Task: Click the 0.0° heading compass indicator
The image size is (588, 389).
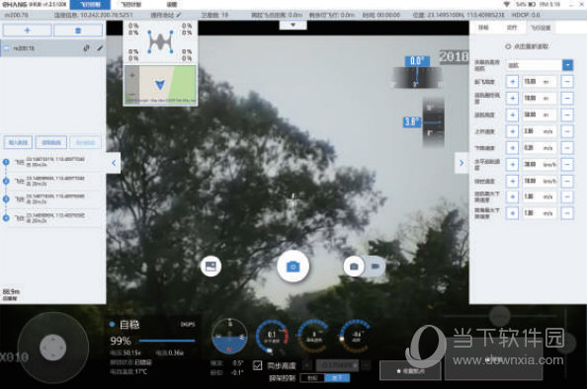Action: pos(417,72)
